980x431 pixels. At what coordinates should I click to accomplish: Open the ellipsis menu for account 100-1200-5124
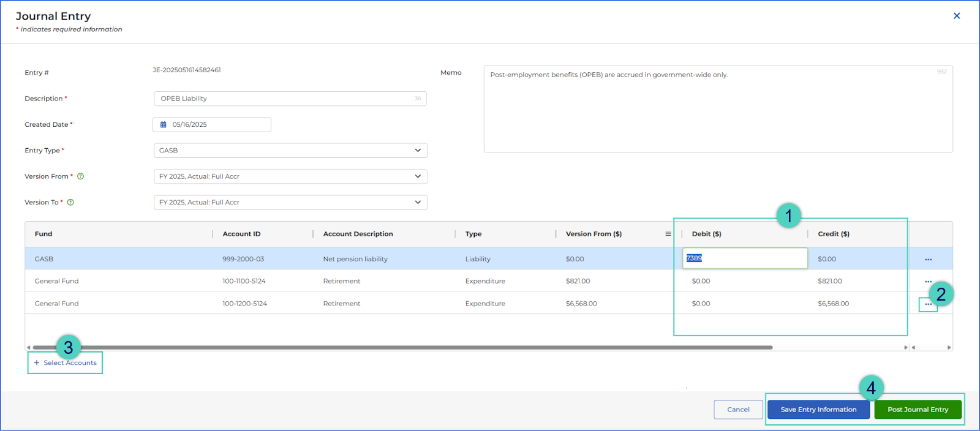[x=928, y=304]
